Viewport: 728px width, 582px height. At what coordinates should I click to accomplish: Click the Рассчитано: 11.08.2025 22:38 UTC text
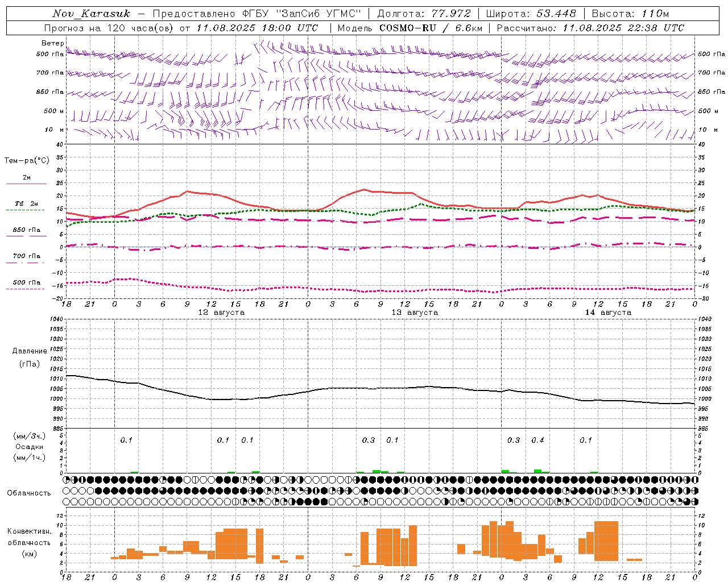pos(590,28)
